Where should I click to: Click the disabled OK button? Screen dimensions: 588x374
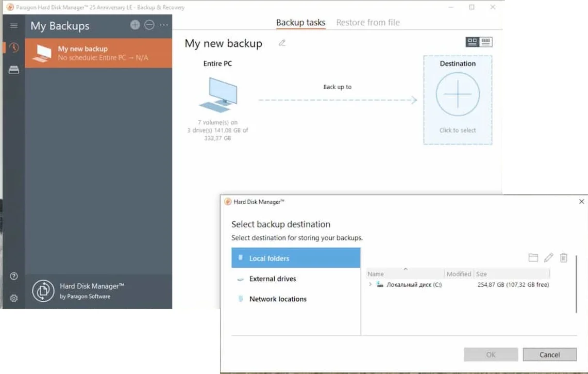(491, 354)
